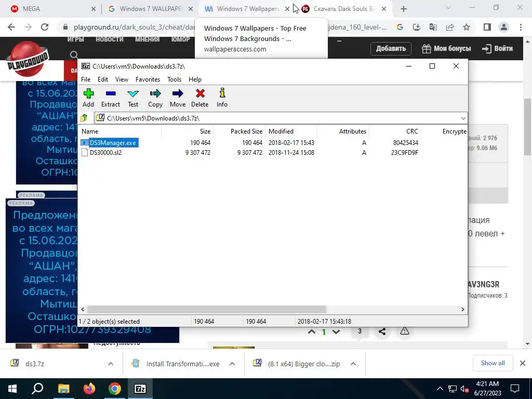Open Мои бонусы on Playground site
The width and height of the screenshot is (532, 399).
click(446, 48)
